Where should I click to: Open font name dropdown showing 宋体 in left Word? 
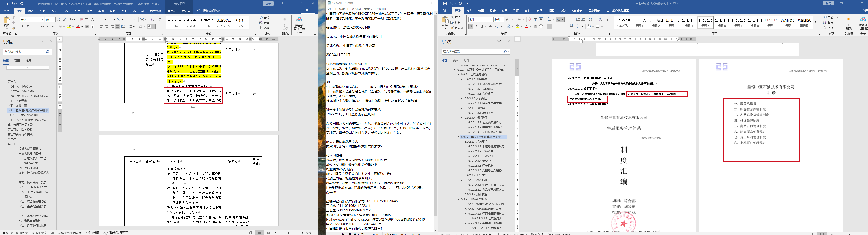pos(42,20)
